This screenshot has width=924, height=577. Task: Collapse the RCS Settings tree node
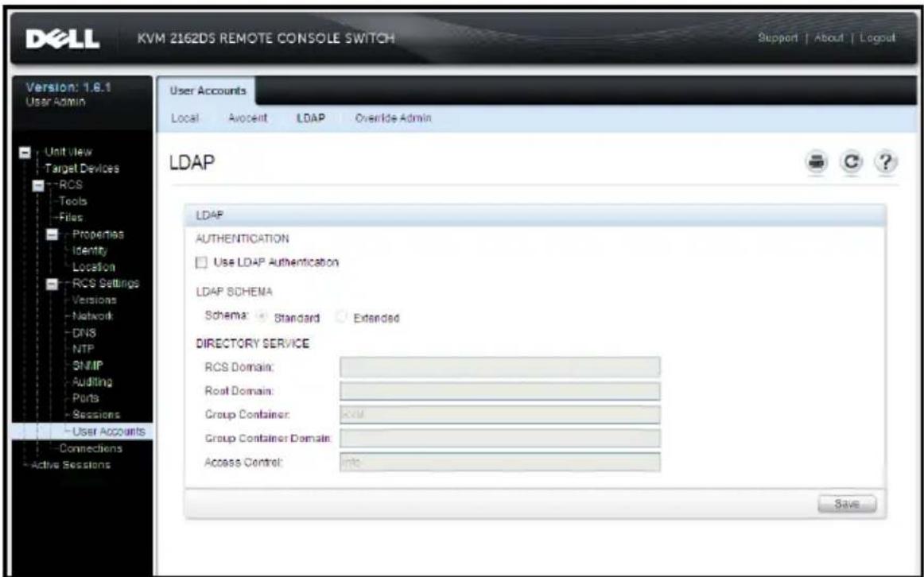[x=52, y=284]
